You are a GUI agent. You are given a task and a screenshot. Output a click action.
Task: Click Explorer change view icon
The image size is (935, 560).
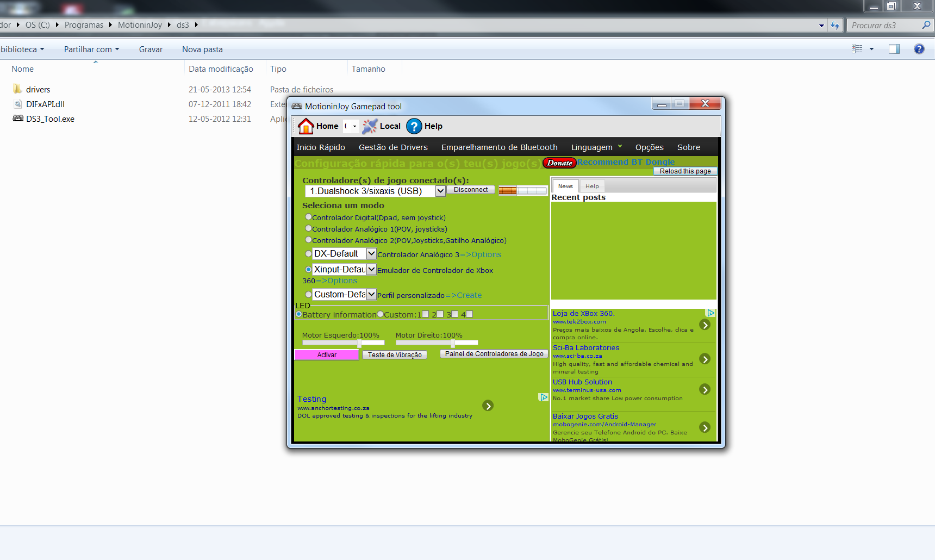[x=857, y=49]
